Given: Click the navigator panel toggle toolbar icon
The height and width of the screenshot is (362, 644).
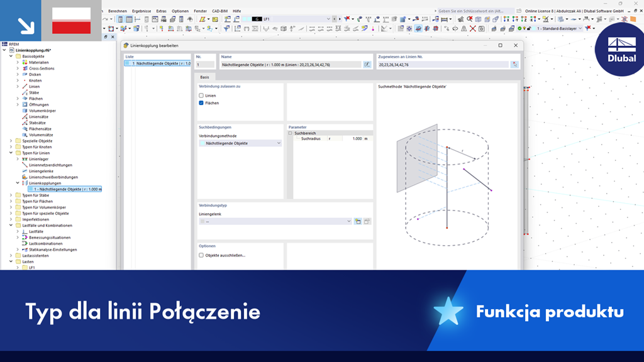Looking at the screenshot, I should coord(120,19).
